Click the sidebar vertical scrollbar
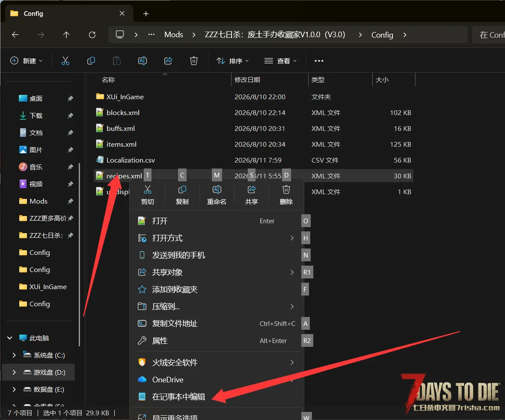The image size is (505, 420). pos(79,254)
